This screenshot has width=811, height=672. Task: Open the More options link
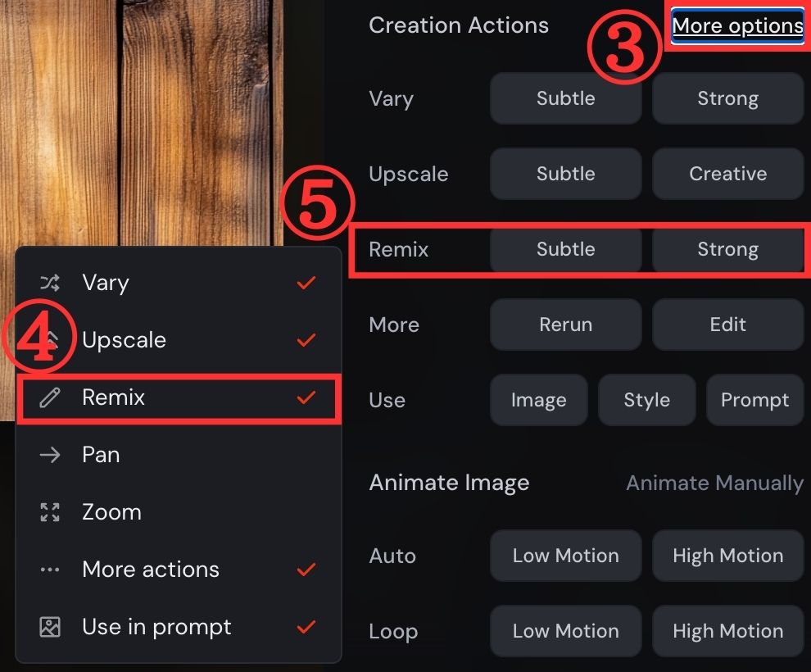coord(737,26)
